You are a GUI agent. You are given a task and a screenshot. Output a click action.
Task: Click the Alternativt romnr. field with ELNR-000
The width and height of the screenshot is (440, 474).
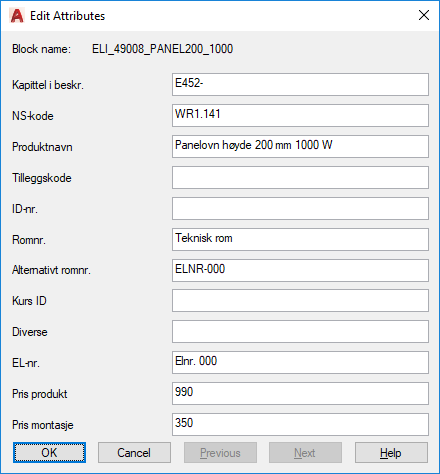click(x=300, y=270)
